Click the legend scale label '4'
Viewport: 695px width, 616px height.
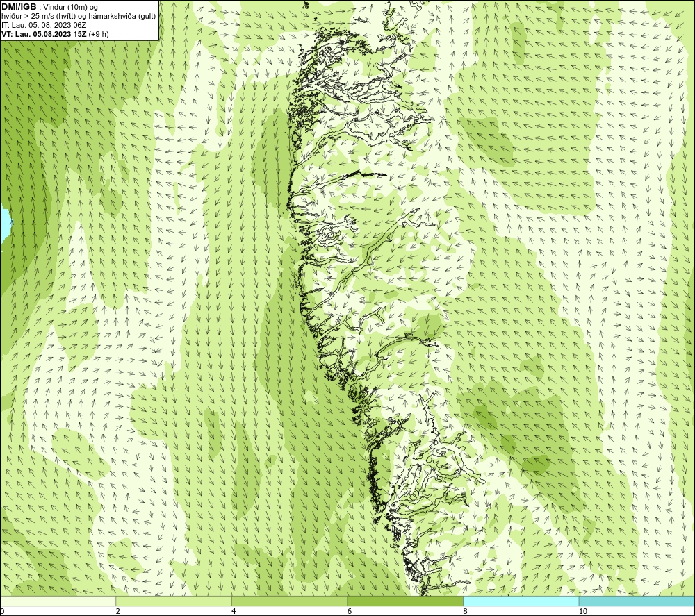[234, 612]
